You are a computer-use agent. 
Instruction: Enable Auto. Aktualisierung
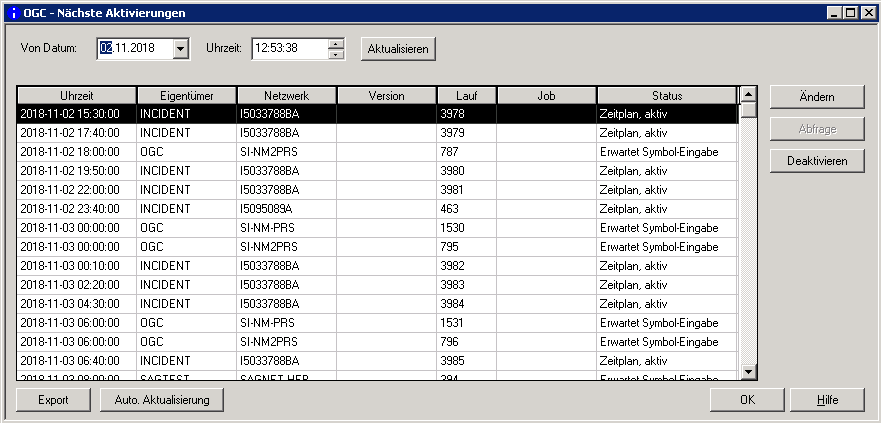click(x=161, y=400)
